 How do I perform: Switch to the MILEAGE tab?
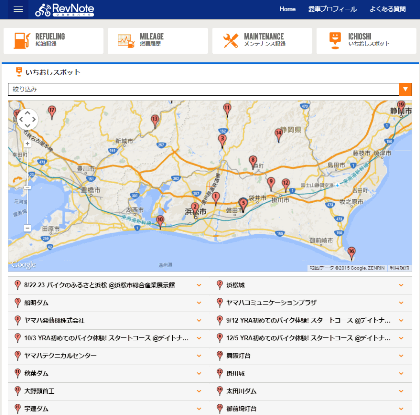click(158, 41)
